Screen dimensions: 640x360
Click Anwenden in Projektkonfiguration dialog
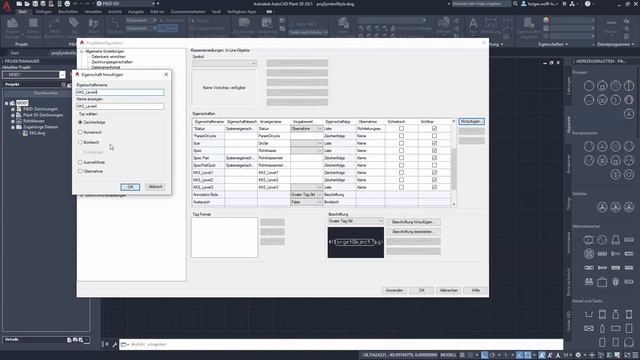(x=394, y=290)
